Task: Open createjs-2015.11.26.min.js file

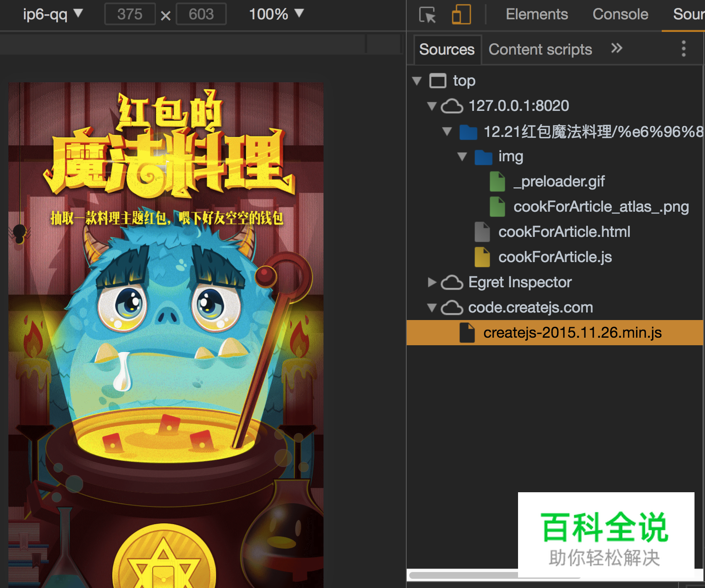Action: click(x=573, y=333)
